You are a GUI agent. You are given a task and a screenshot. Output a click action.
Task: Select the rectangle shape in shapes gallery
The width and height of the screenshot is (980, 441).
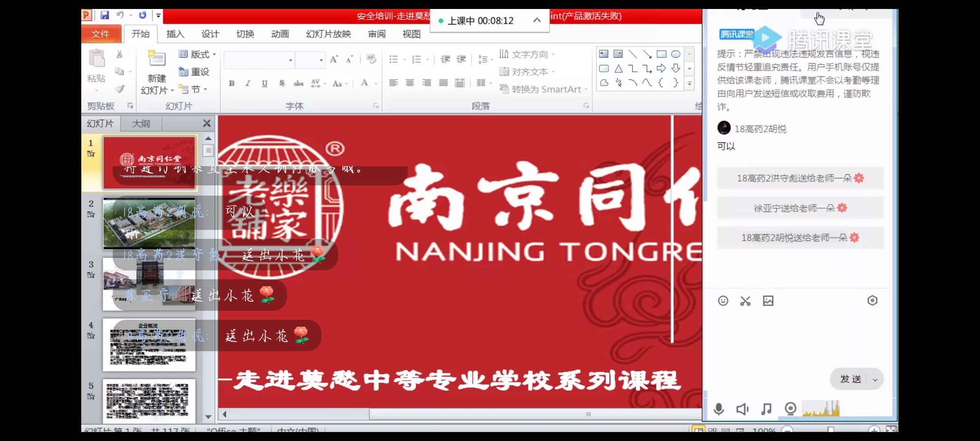click(661, 54)
